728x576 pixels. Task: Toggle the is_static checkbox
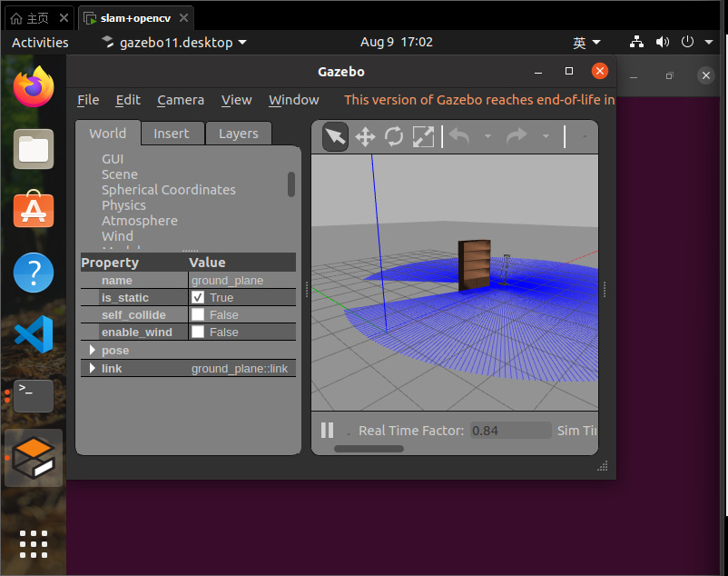[x=198, y=297]
